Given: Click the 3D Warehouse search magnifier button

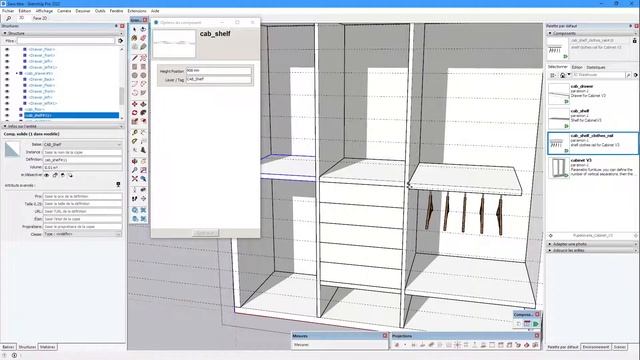Looking at the screenshot, I should [628, 75].
